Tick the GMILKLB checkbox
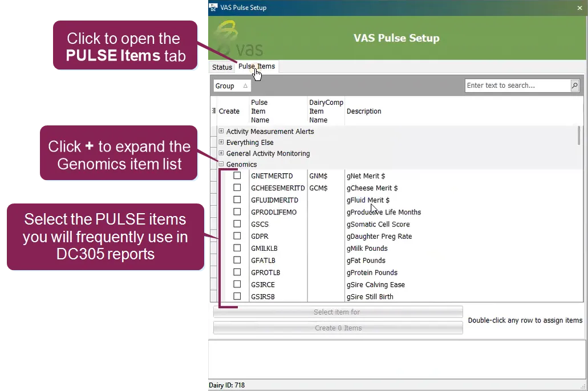588x391 pixels. tap(237, 248)
